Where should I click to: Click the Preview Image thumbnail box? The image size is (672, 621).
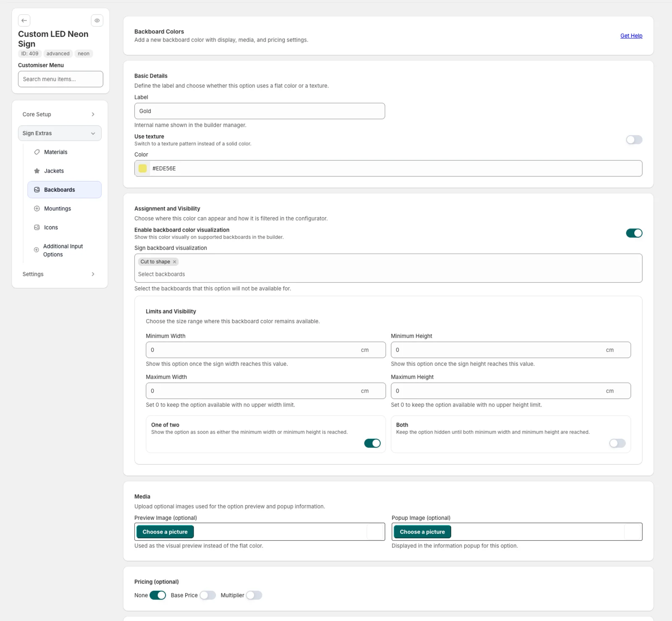[375, 532]
